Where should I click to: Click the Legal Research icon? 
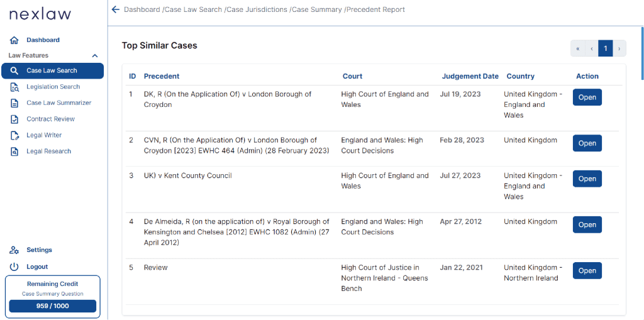coord(14,152)
